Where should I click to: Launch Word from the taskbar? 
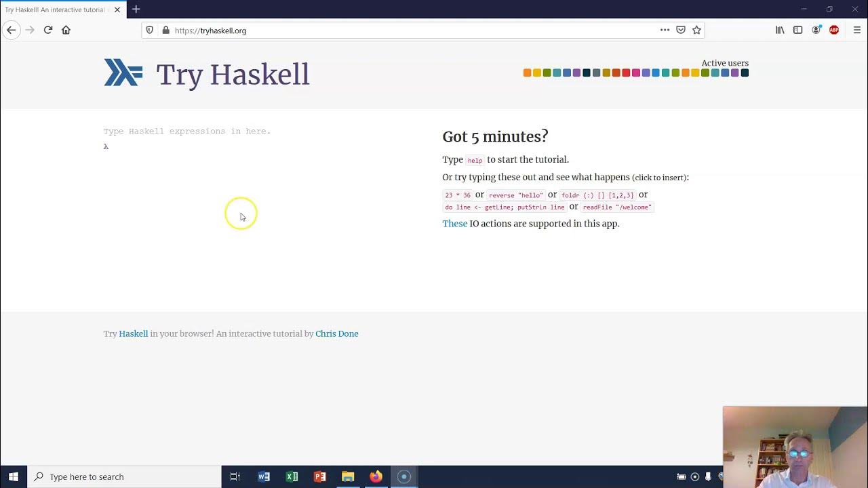click(x=264, y=476)
